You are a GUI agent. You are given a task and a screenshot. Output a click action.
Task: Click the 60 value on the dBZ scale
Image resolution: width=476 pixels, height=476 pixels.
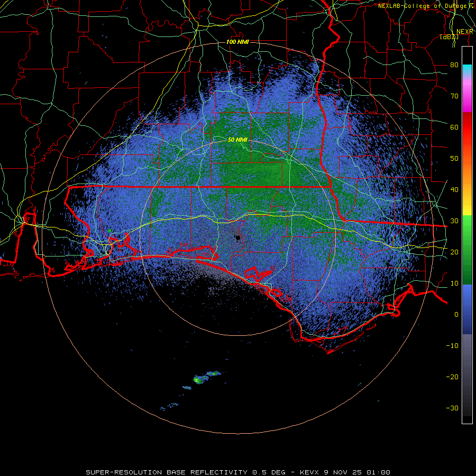(x=454, y=127)
